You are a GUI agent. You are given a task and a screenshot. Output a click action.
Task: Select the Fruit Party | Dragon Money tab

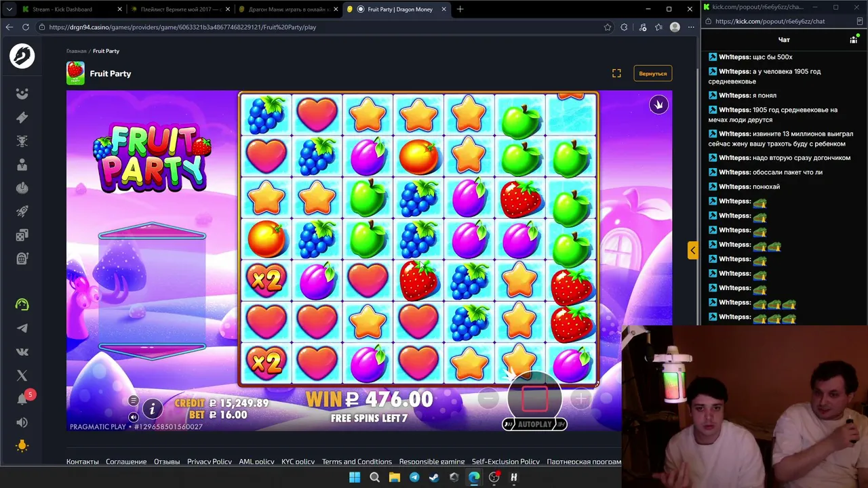(396, 9)
